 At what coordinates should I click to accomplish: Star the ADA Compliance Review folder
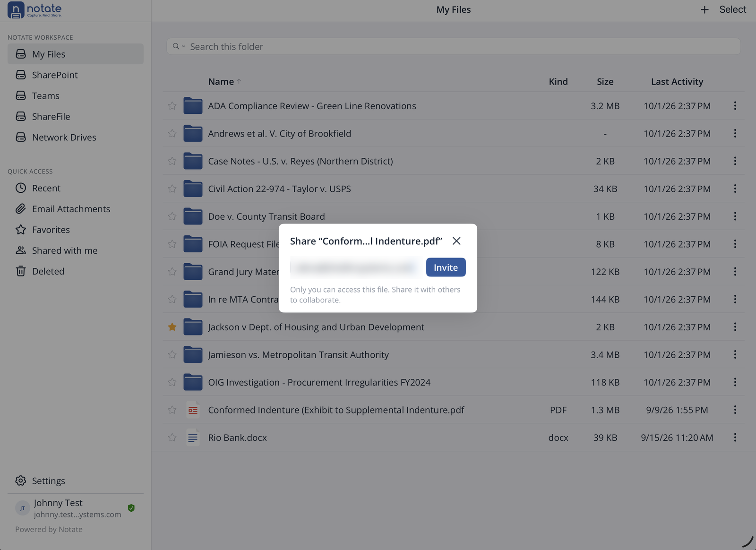pyautogui.click(x=172, y=106)
